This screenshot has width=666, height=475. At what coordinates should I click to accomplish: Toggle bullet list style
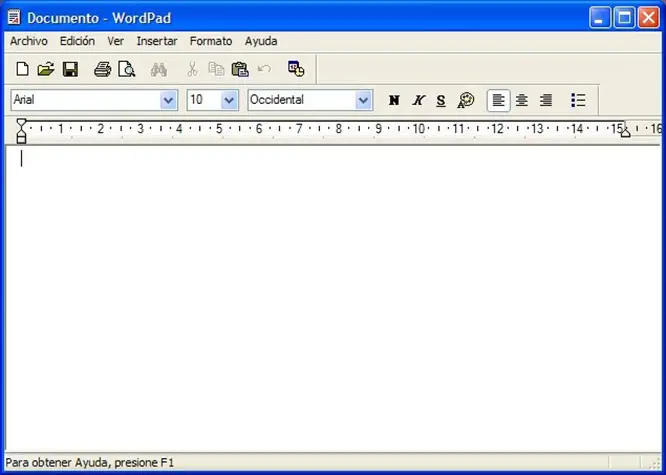coord(578,100)
